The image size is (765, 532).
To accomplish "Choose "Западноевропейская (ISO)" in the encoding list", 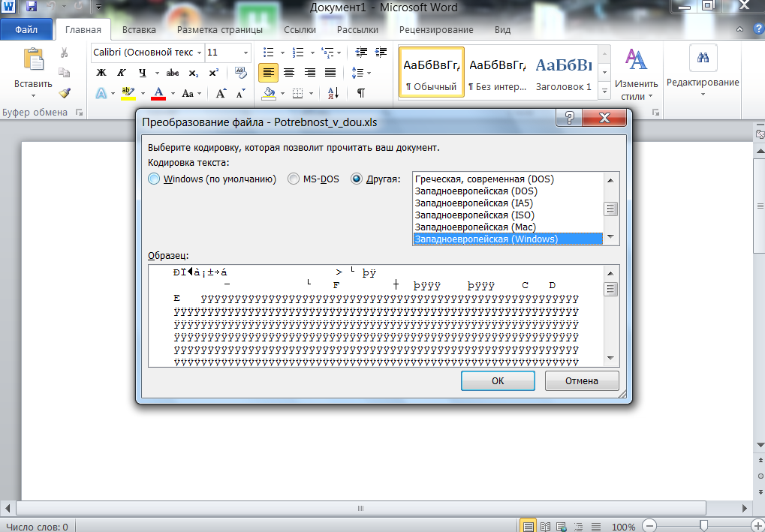I will [x=474, y=215].
